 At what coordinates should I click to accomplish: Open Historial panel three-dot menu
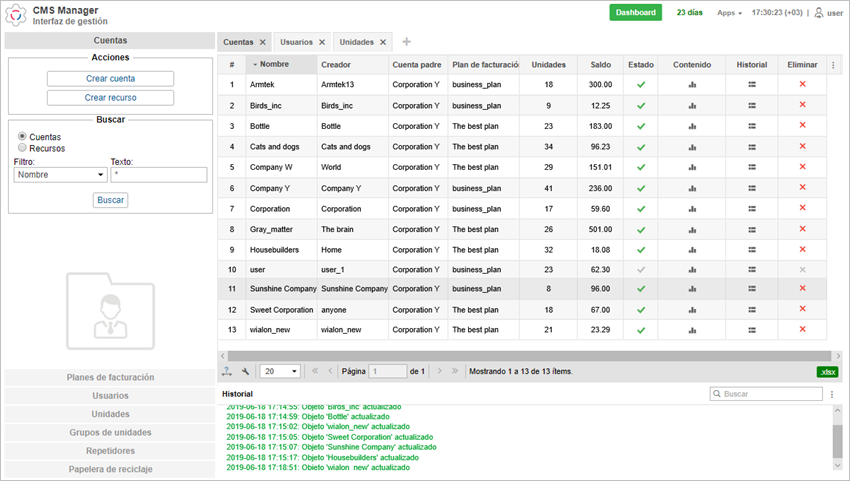[x=832, y=394]
